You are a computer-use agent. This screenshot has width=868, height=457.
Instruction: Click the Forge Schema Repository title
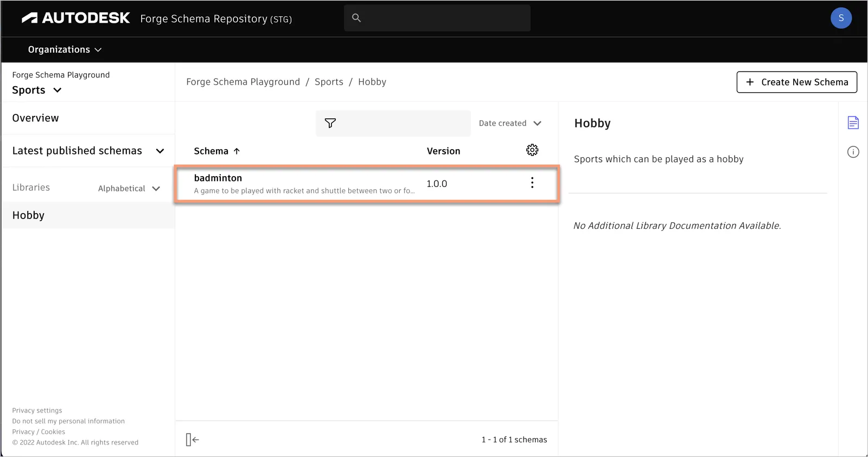[x=216, y=19]
